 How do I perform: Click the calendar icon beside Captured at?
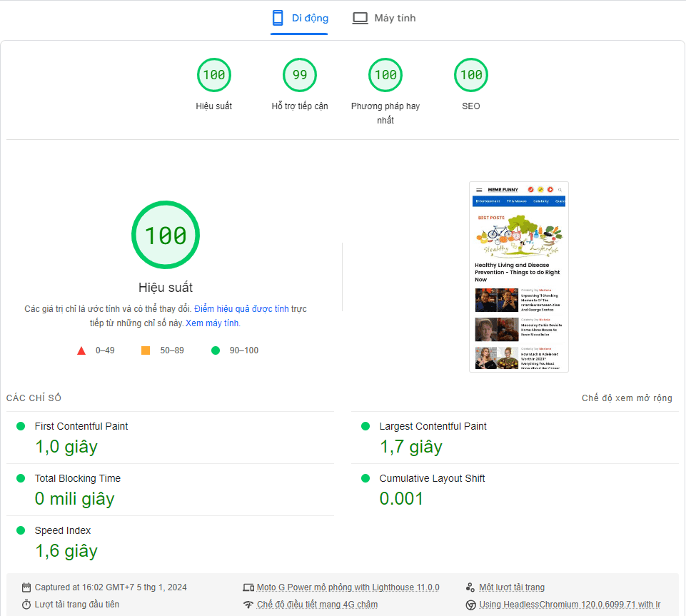[x=26, y=587]
